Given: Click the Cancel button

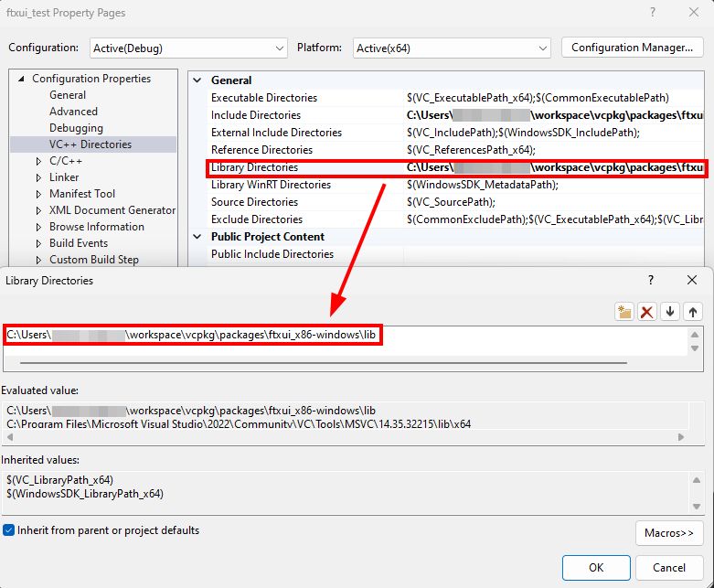Looking at the screenshot, I should (669, 568).
